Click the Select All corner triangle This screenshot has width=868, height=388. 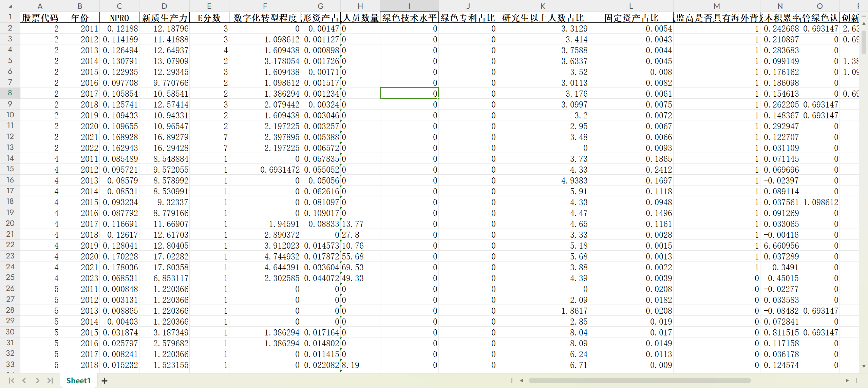point(10,6)
